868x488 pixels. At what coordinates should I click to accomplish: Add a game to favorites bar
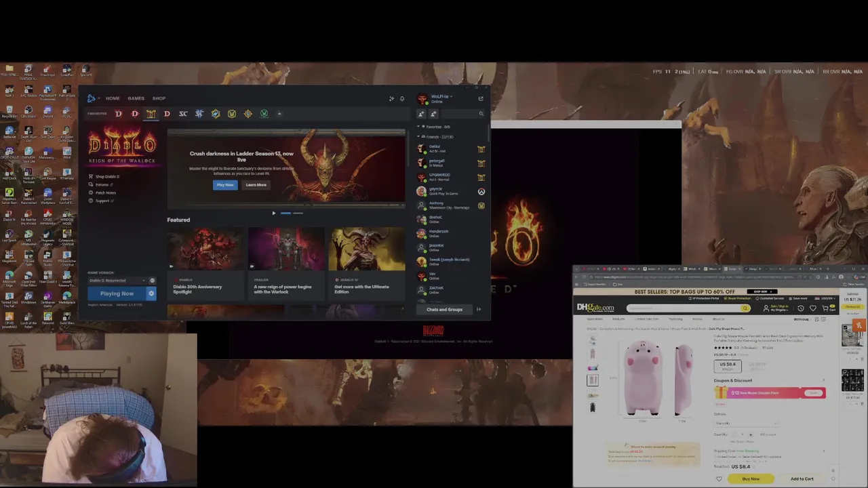pyautogui.click(x=279, y=114)
